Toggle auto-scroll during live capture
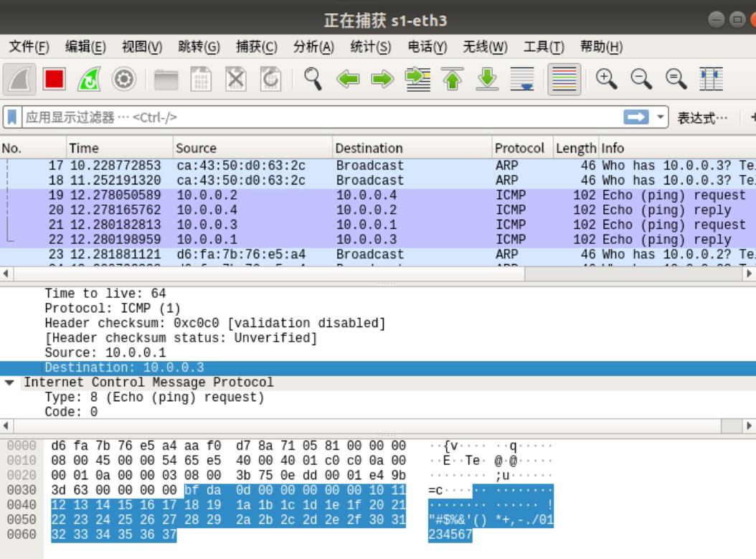The height and width of the screenshot is (559, 756). [x=522, y=79]
